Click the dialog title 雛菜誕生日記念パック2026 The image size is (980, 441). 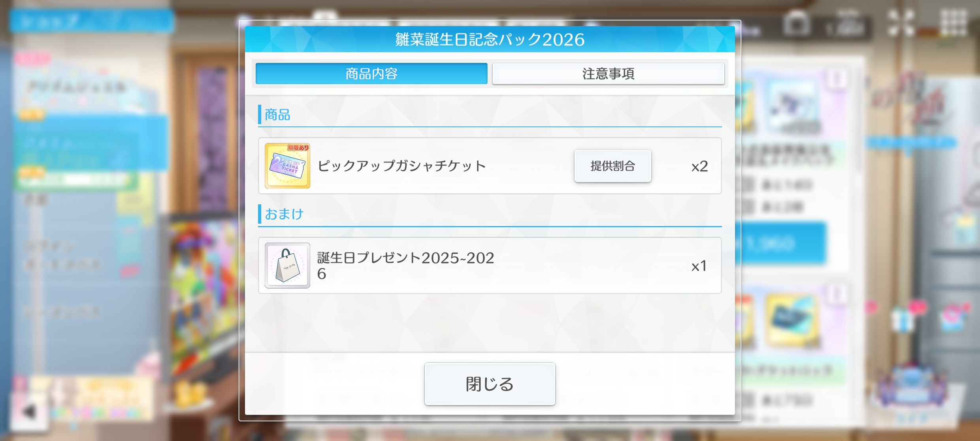(490, 40)
